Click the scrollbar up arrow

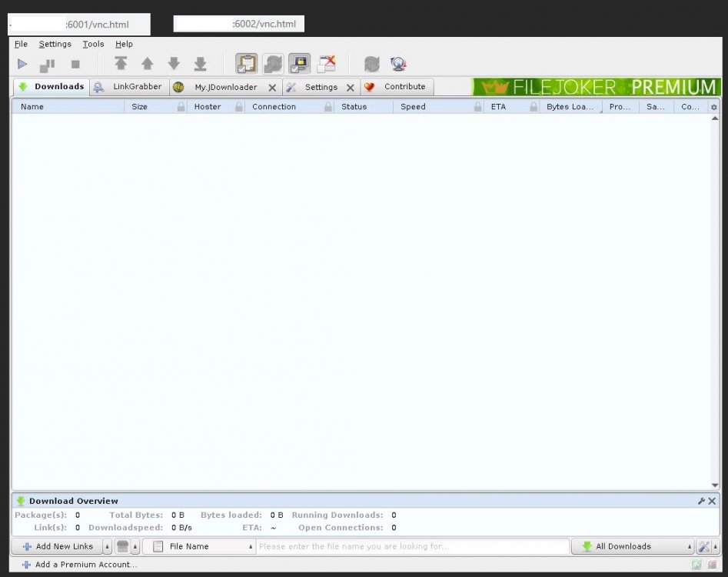(715, 118)
